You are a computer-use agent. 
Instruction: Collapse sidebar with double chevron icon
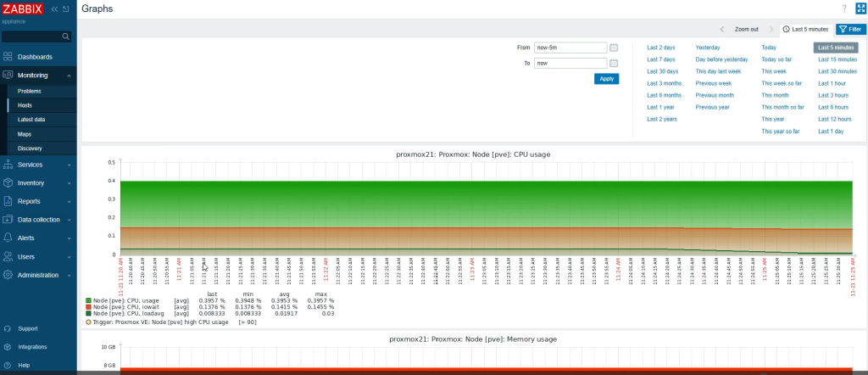55,9
